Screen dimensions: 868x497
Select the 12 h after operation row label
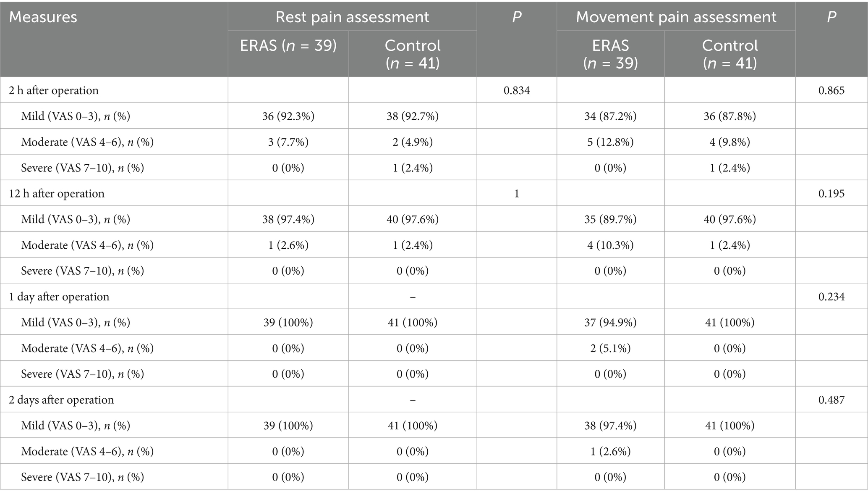57,194
